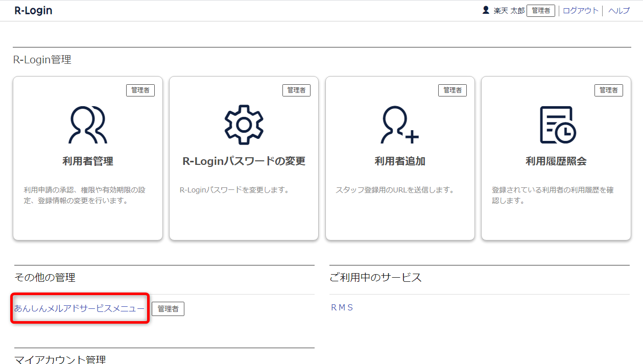
Task: Click the スタッフ登録用のURL description text
Action: pos(395,190)
